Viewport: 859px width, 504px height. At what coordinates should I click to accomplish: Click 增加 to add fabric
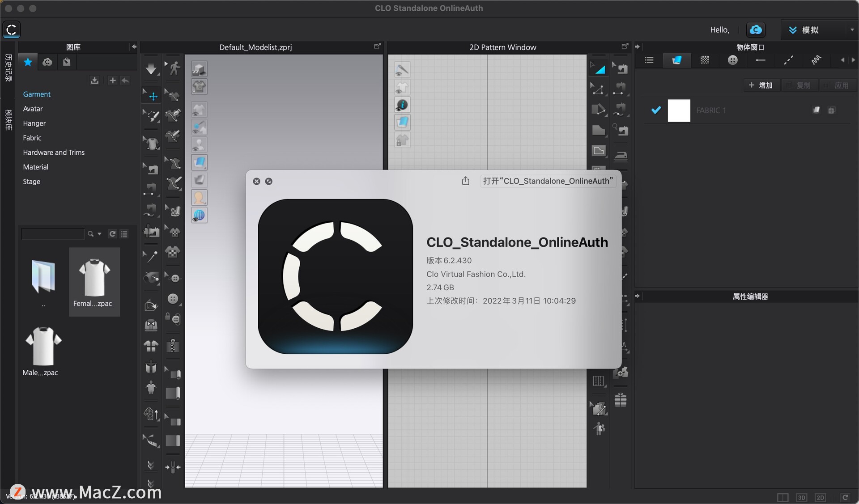(x=761, y=85)
